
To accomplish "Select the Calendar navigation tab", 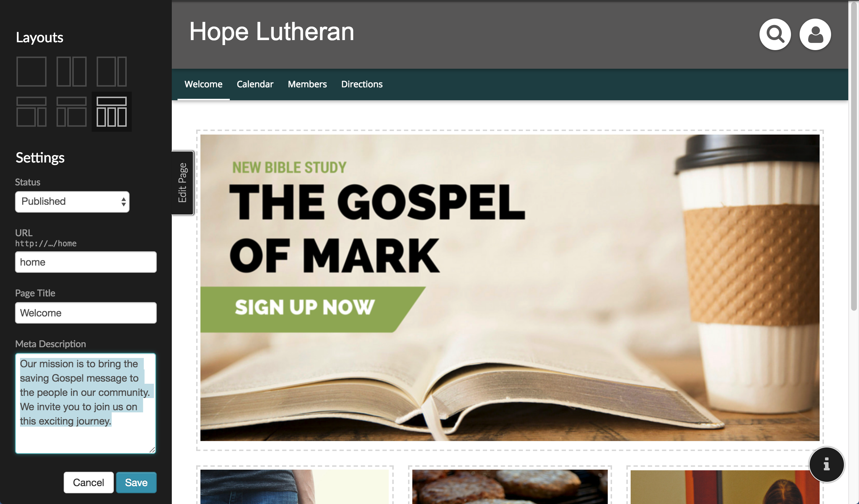I will pyautogui.click(x=255, y=84).
